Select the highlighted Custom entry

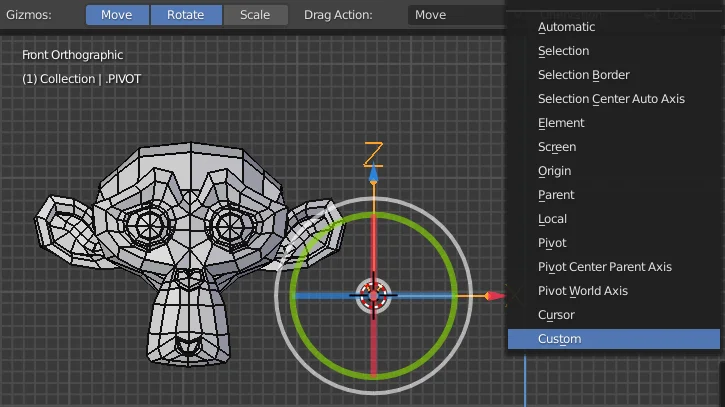[614, 339]
